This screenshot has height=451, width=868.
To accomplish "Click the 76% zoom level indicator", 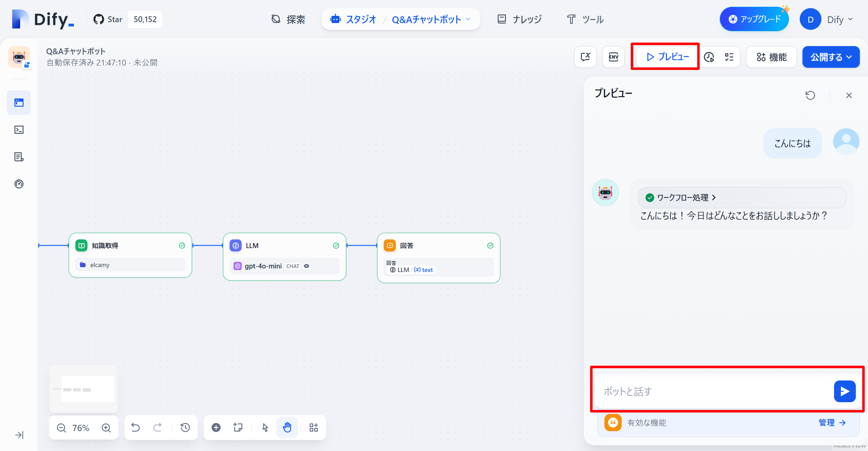I will [x=81, y=428].
